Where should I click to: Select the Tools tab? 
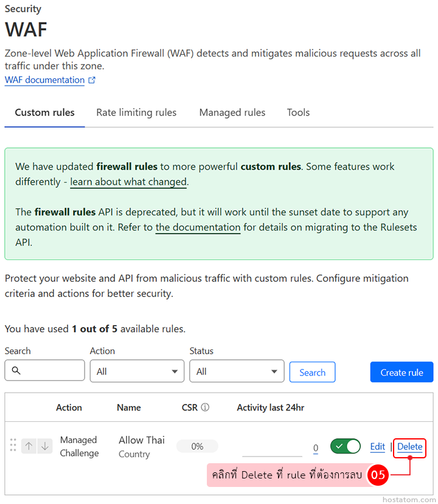[298, 113]
